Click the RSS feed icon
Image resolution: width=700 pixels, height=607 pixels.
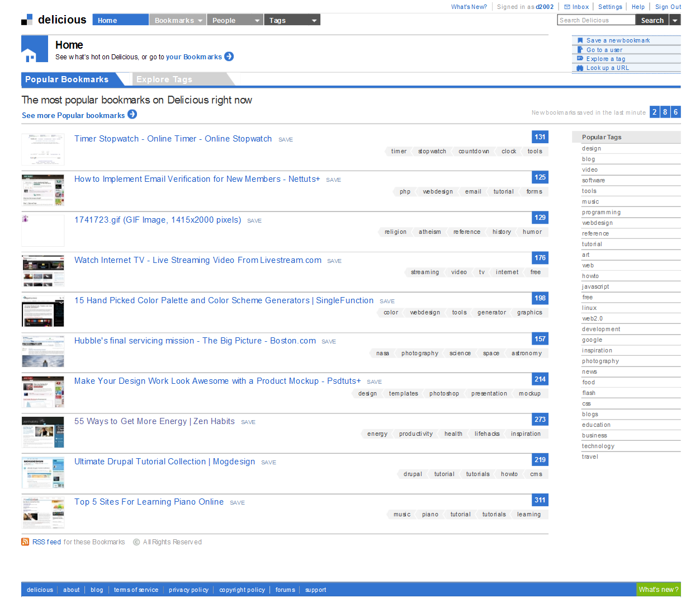[x=25, y=542]
